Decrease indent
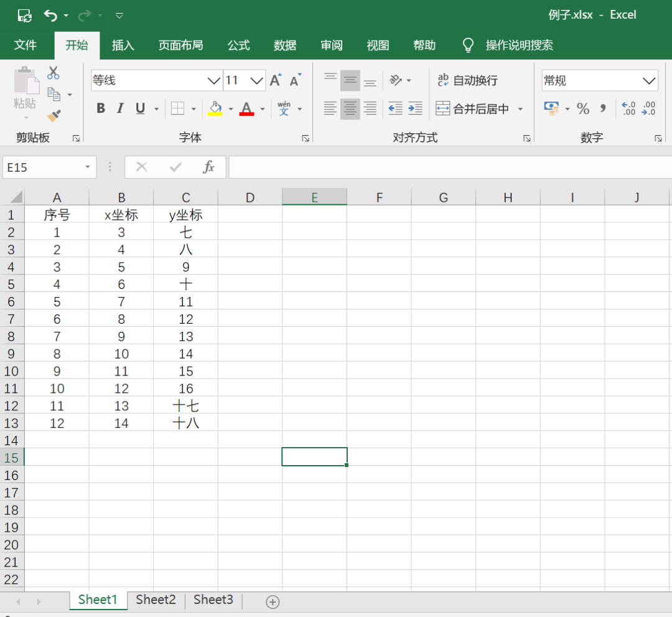 [395, 108]
